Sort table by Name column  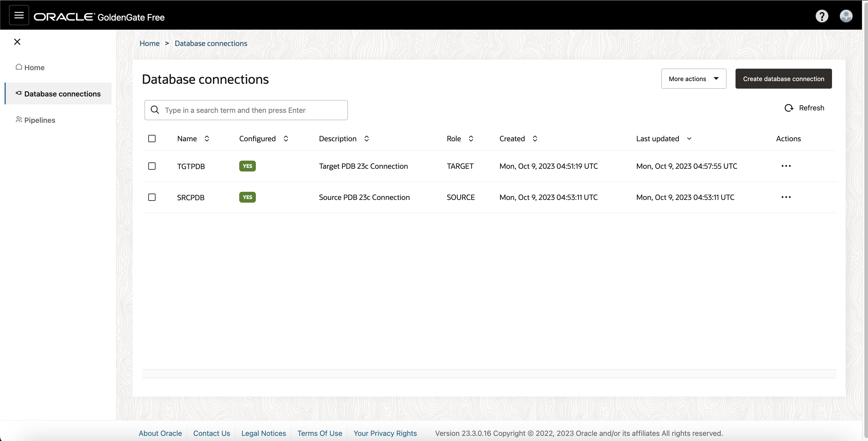[207, 139]
